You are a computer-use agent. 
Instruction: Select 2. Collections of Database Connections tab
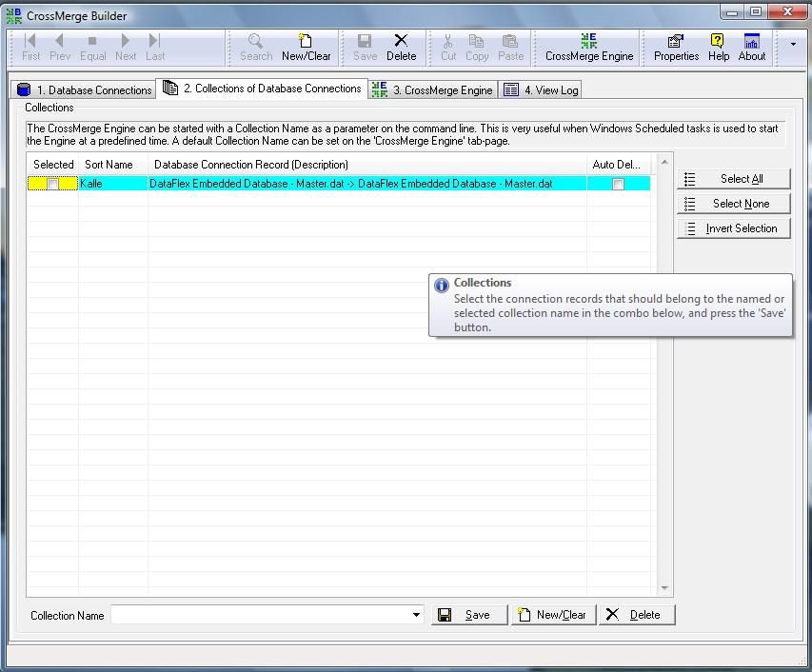[x=262, y=88]
